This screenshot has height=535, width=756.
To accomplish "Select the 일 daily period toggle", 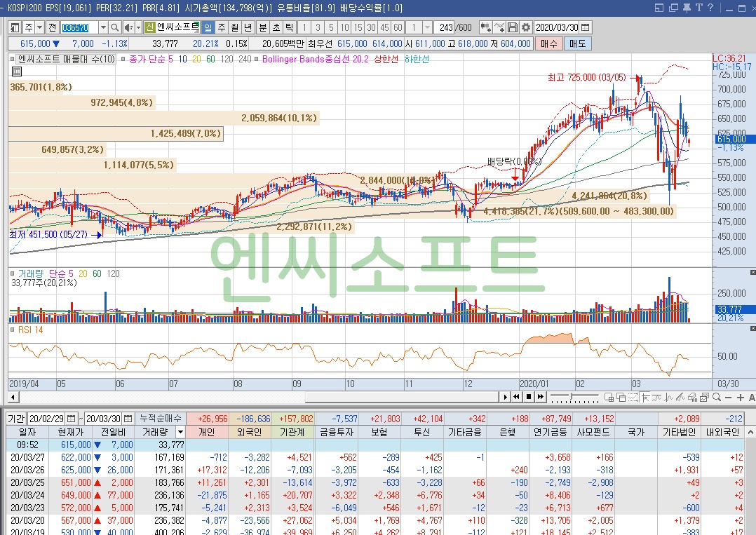I will [x=208, y=27].
